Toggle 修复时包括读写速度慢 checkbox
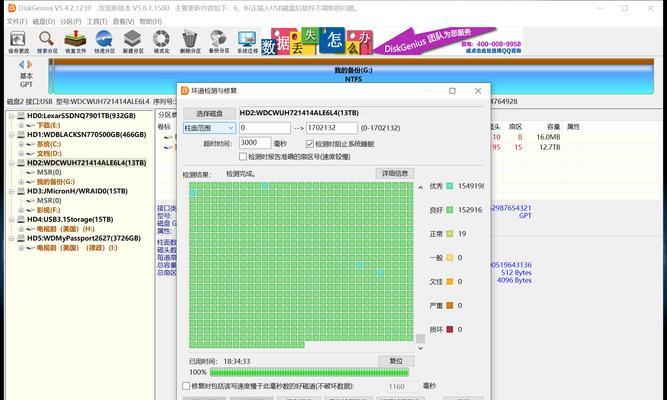This screenshot has height=400, width=667. pyautogui.click(x=186, y=386)
